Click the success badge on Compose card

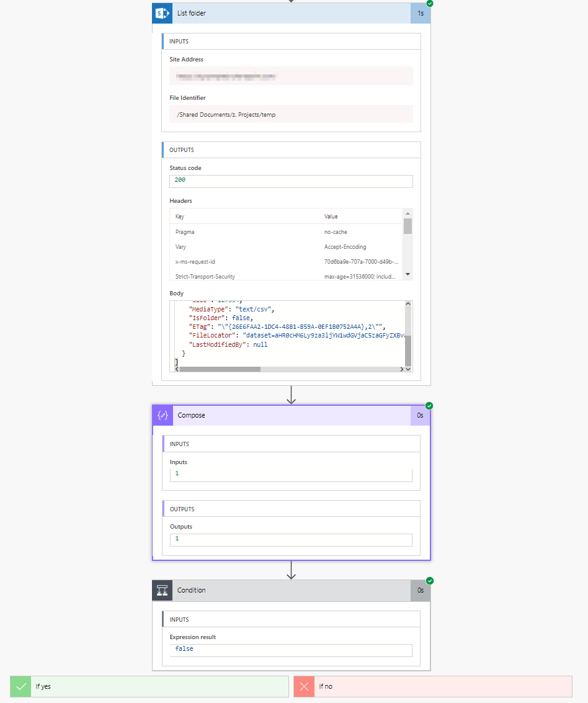[x=429, y=406]
